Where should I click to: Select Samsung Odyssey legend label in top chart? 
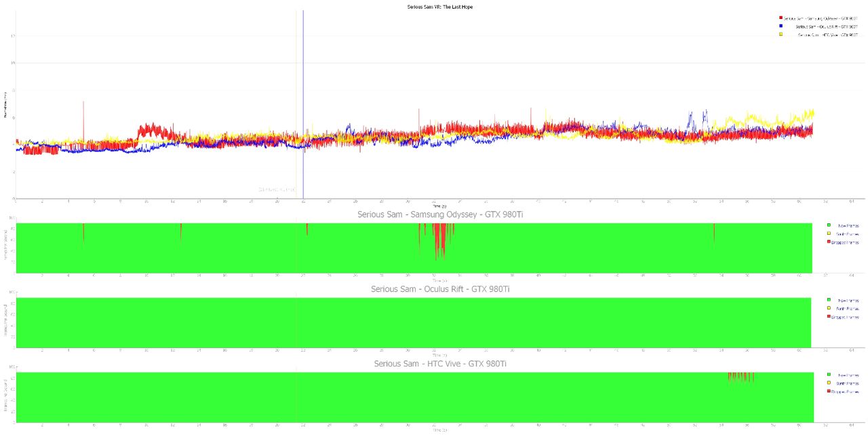[821, 18]
